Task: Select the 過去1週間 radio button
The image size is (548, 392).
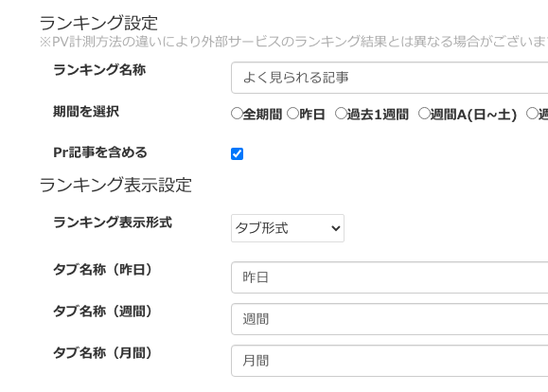Action: 341,114
